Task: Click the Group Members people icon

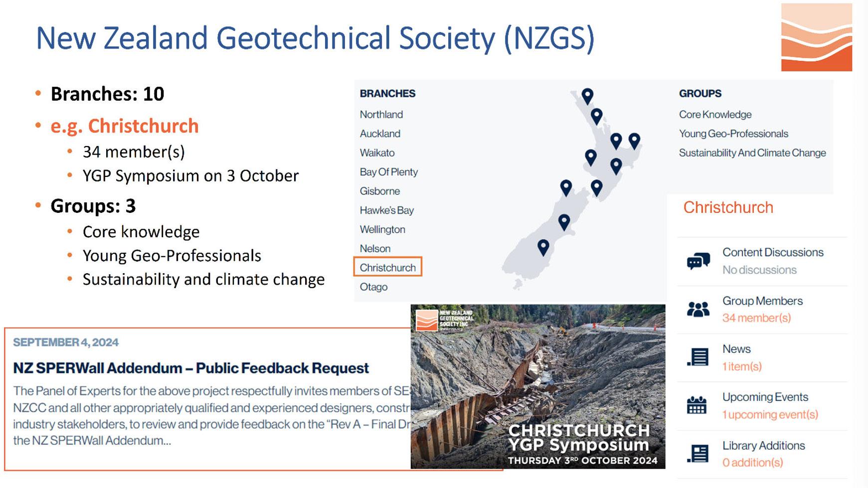Action: [x=698, y=310]
